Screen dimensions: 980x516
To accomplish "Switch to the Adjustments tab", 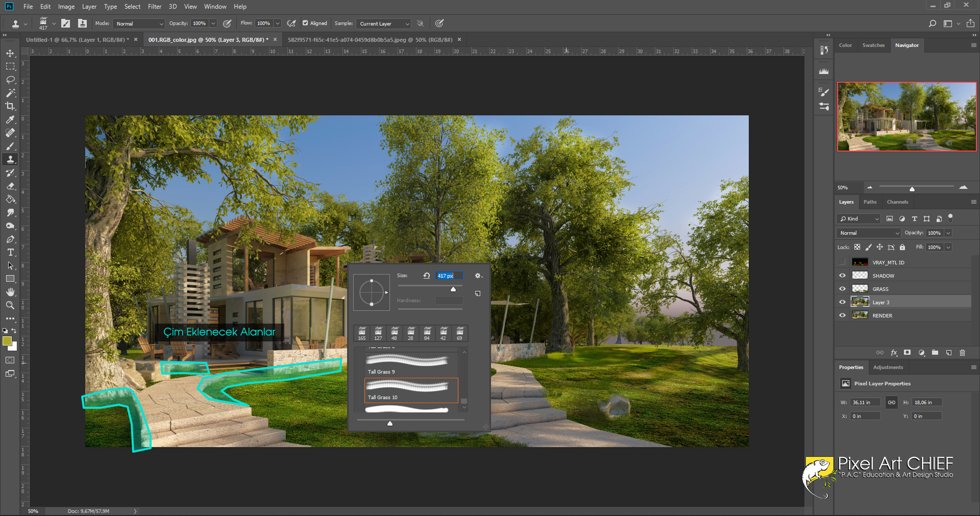I will 888,367.
